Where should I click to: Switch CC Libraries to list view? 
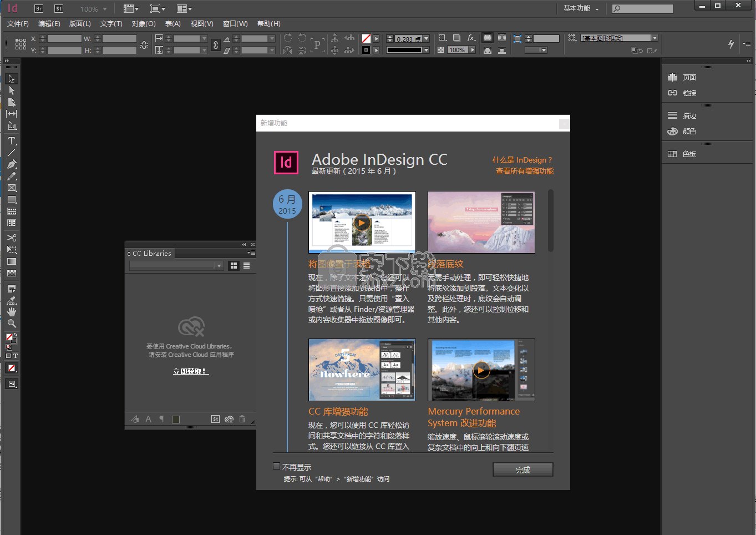246,266
